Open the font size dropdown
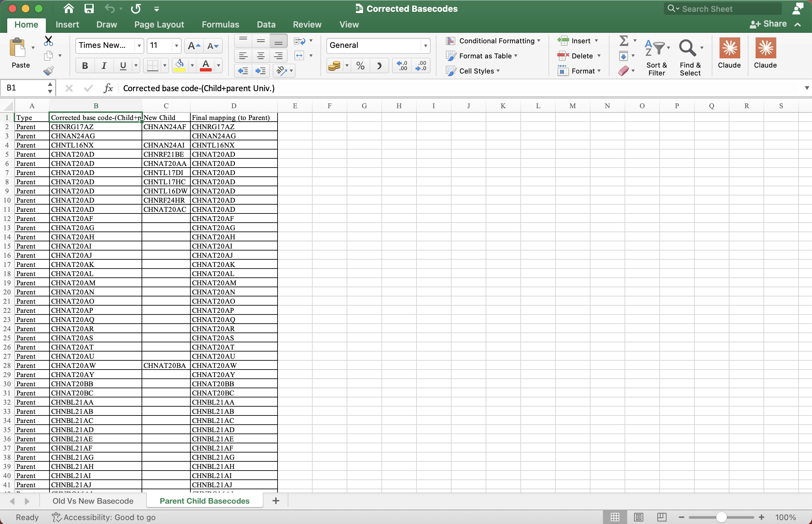This screenshot has width=812, height=524. (x=176, y=46)
